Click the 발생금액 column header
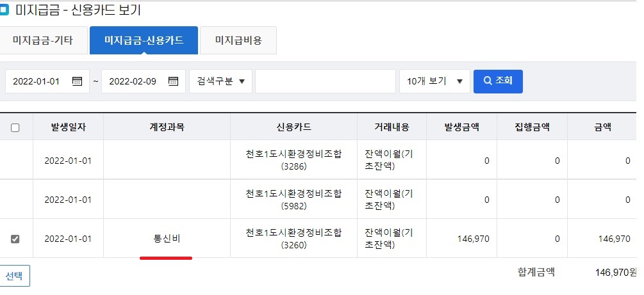 461,127
